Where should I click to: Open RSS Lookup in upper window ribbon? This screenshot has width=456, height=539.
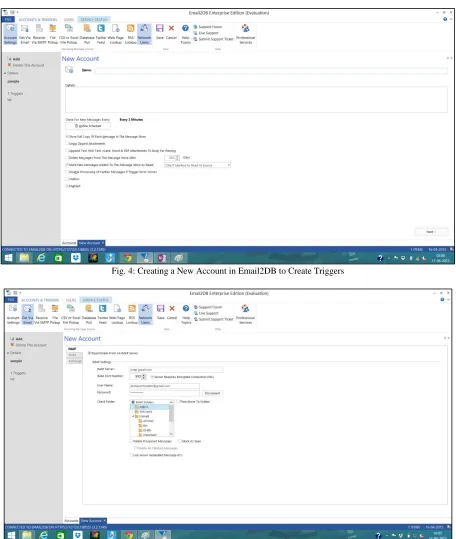[131, 34]
